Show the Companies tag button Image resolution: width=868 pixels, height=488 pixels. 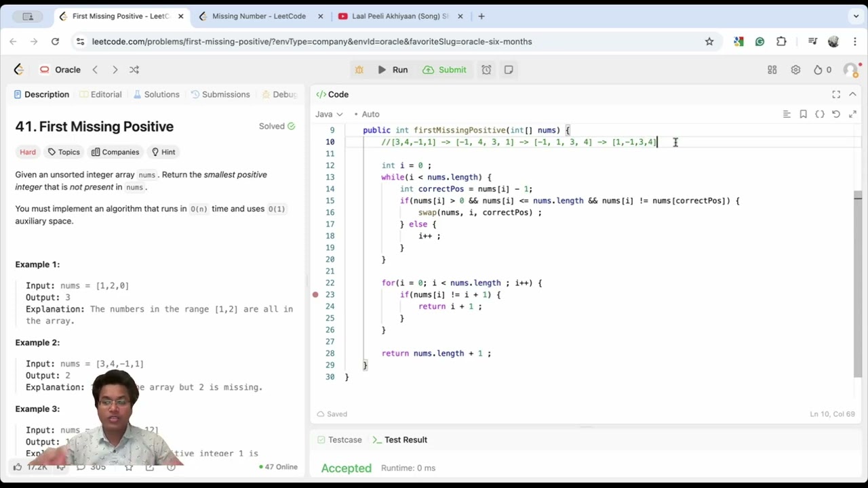tap(115, 152)
